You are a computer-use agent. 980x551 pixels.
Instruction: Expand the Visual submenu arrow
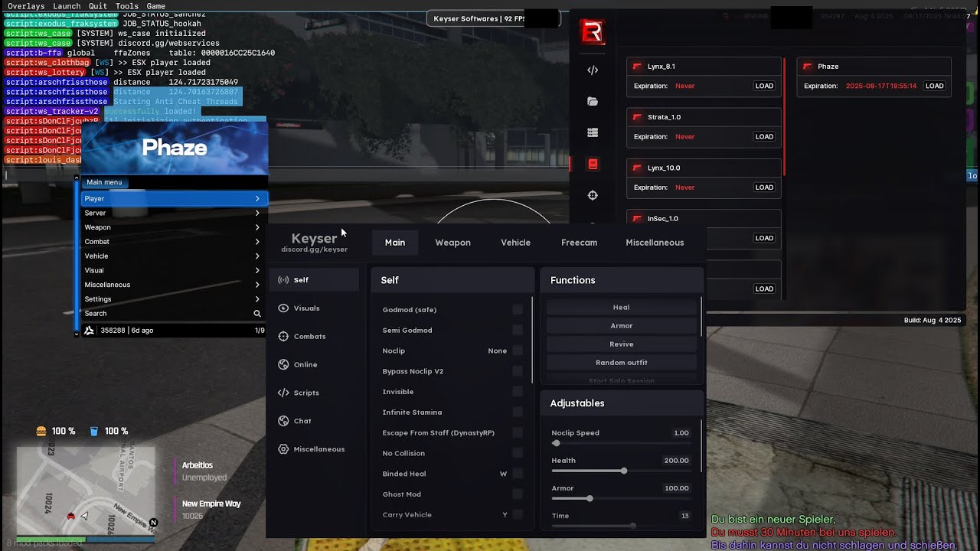click(257, 270)
